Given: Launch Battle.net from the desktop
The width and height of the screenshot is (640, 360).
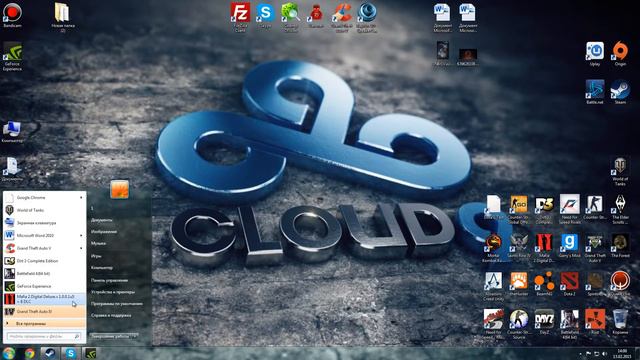Looking at the screenshot, I should coord(595,92).
